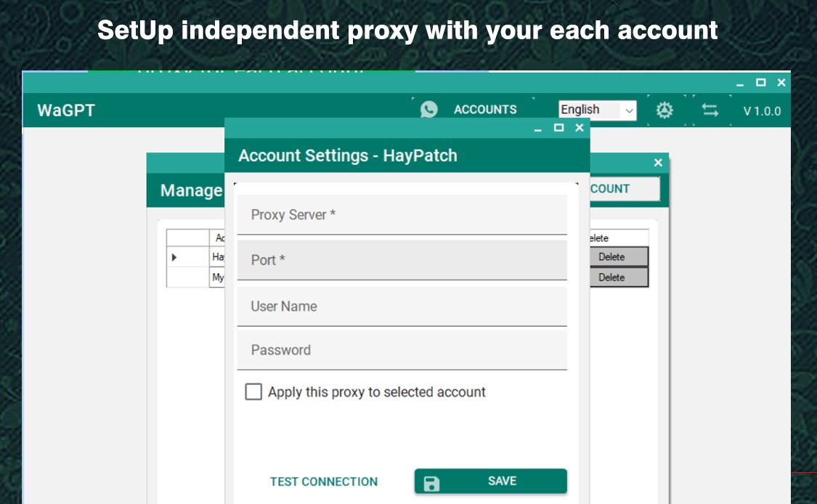Viewport: 817px width, 504px height.
Task: Minimize the Account Settings dialog
Action: click(537, 129)
